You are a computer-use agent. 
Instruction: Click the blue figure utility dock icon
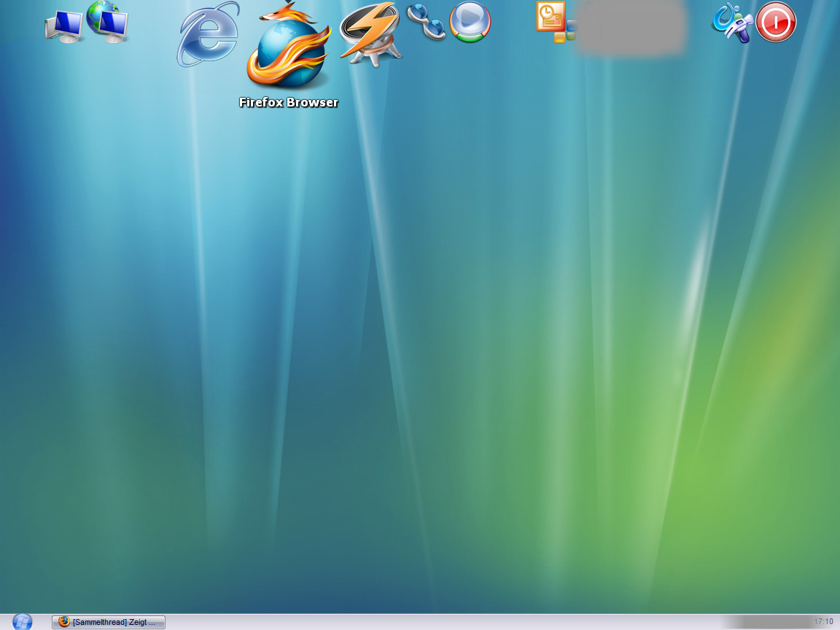pos(732,23)
